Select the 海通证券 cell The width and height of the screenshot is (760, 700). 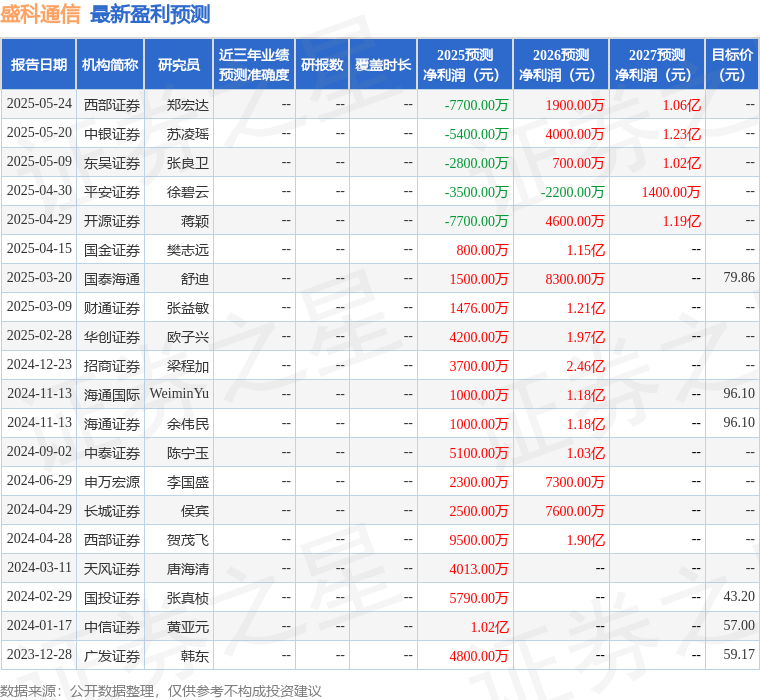112,424
